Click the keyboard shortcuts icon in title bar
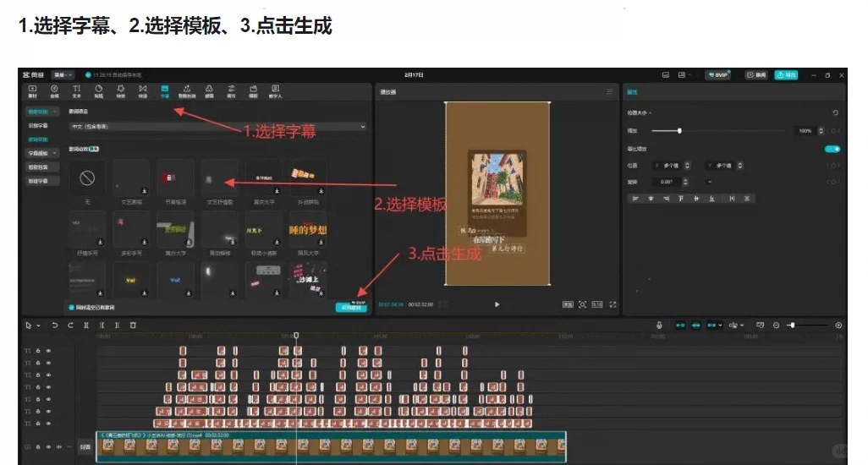Viewport: 868px width, 465px height. click(x=666, y=74)
